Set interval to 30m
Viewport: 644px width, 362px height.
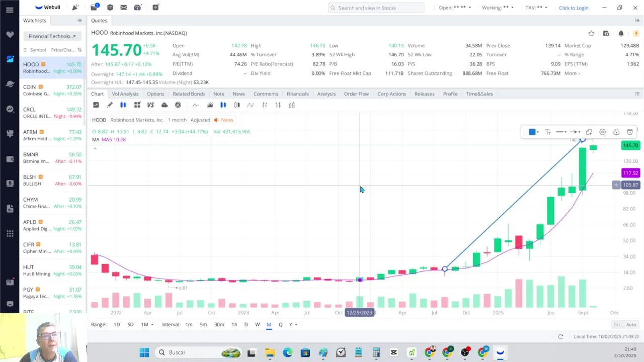coord(219,324)
